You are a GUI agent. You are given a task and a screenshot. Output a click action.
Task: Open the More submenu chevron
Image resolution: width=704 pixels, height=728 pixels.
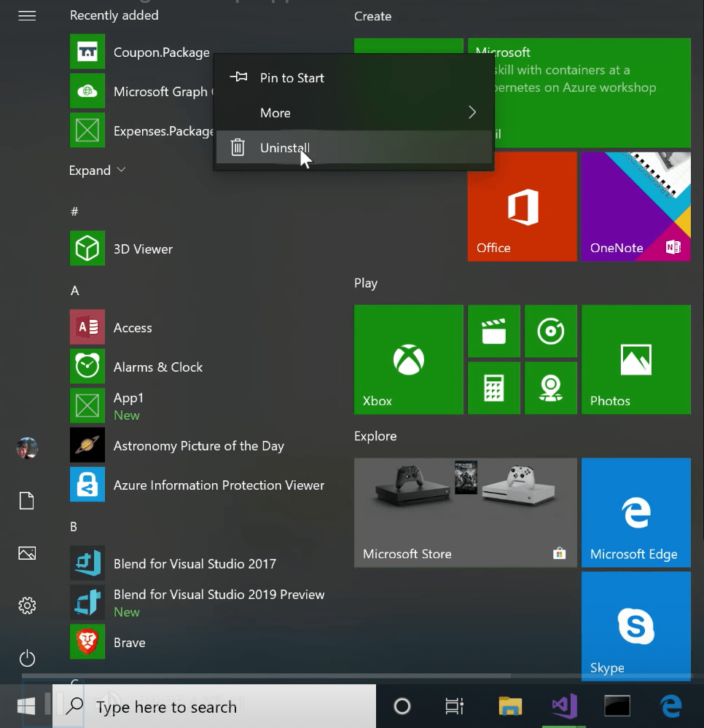(x=472, y=112)
